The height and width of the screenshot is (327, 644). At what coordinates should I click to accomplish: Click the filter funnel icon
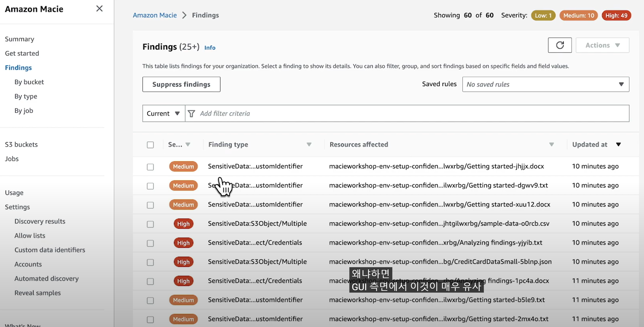[191, 114]
